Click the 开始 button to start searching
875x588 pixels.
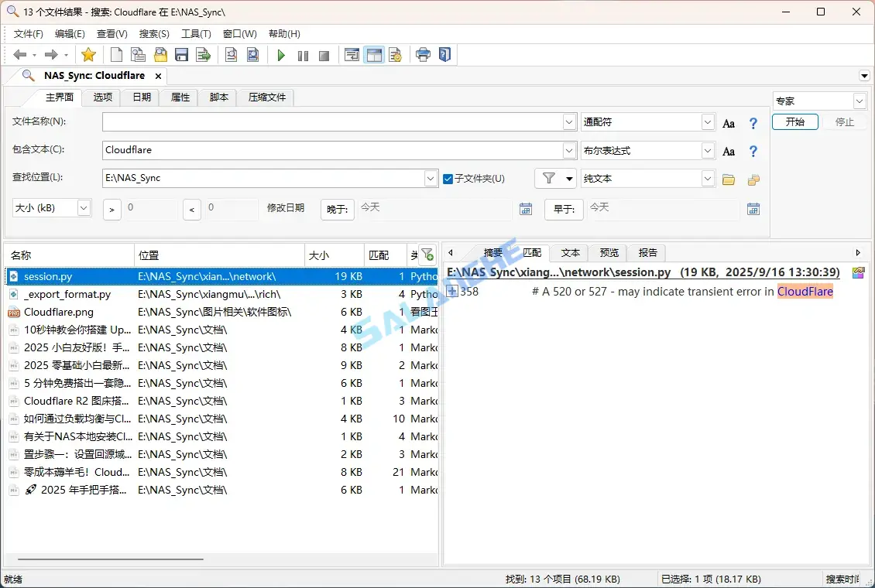coord(795,122)
